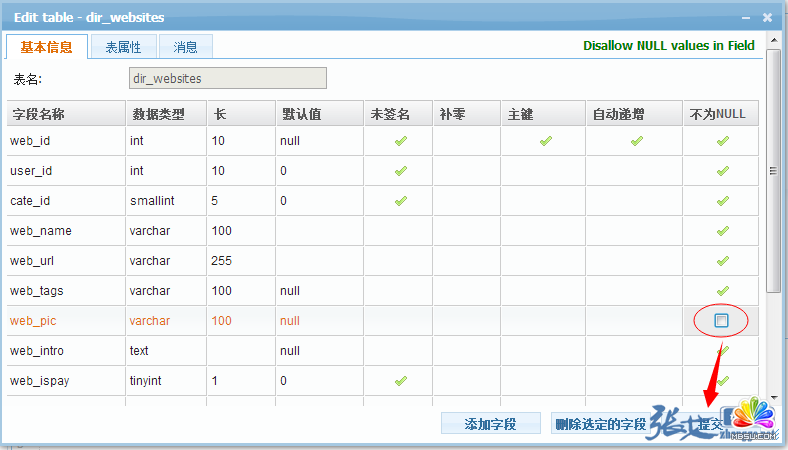This screenshot has width=788, height=450.
Task: Switch to the 基本信息 tab
Action: coord(47,47)
